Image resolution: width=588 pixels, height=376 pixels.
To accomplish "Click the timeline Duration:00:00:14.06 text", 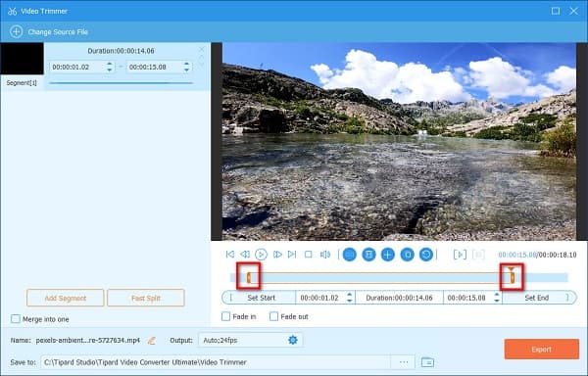I will [x=399, y=298].
